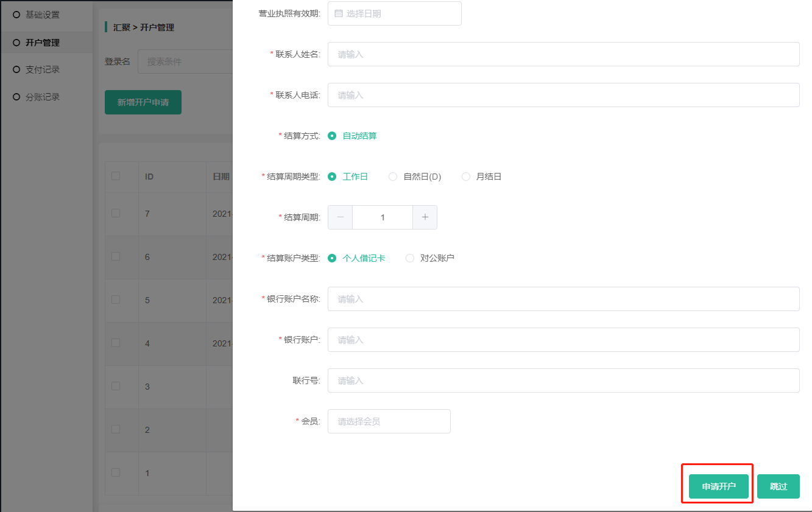
Task: Focus the 银行账户名称 input field
Action: coord(563,299)
